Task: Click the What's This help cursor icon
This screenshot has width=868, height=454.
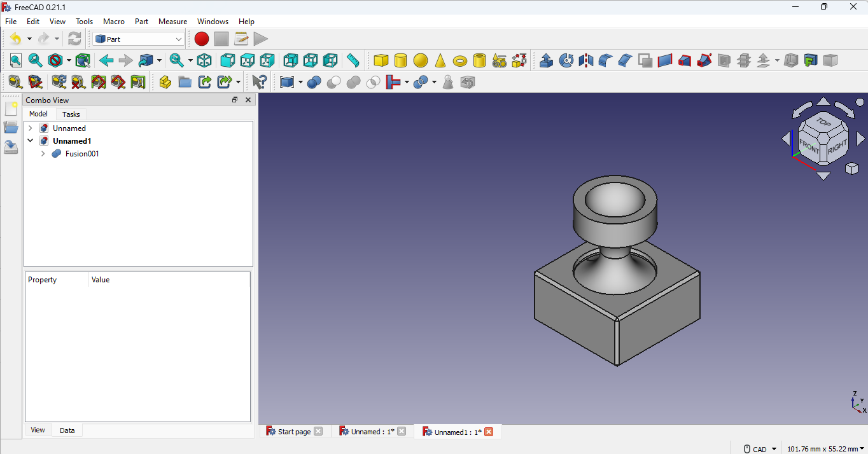Action: pyautogui.click(x=259, y=82)
